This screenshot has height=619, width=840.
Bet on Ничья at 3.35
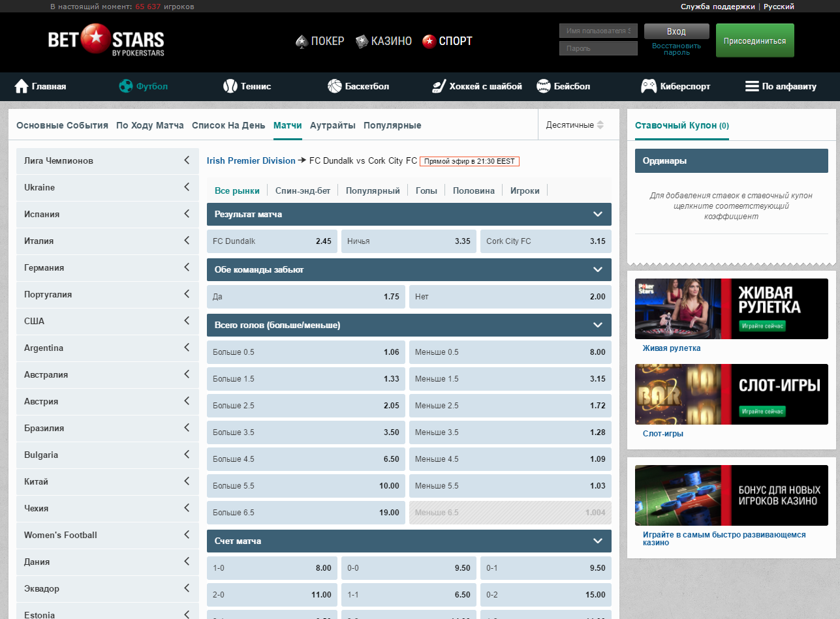409,241
